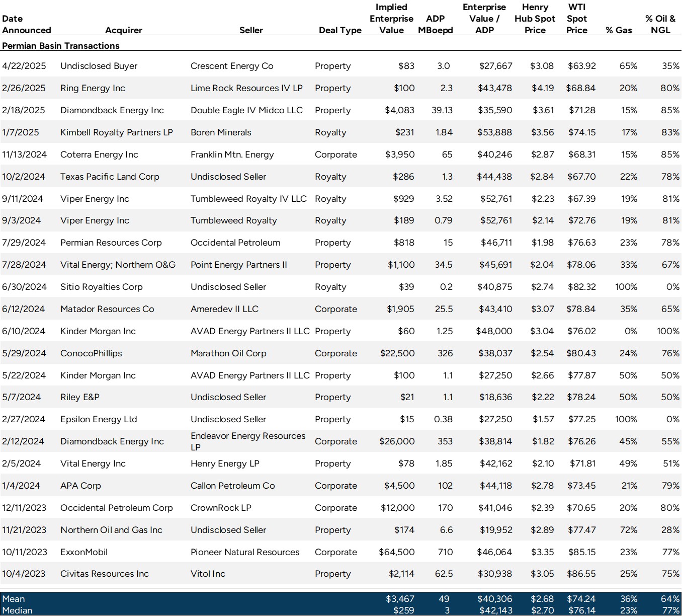Image resolution: width=682 pixels, height=616 pixels.
Task: Select 'Double Eagle IV Midco LLC' cell
Action: pos(246,110)
